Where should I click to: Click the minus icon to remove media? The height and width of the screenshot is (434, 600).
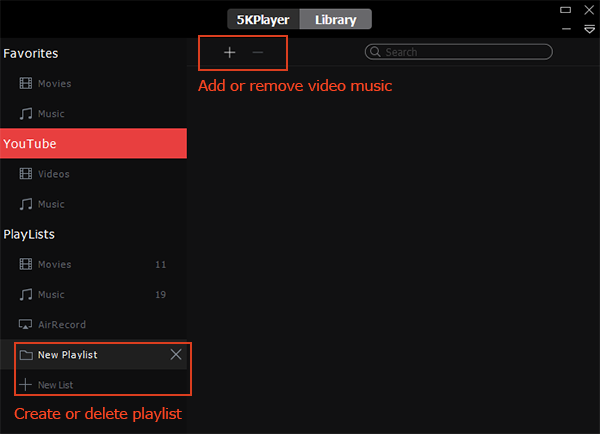(x=258, y=52)
